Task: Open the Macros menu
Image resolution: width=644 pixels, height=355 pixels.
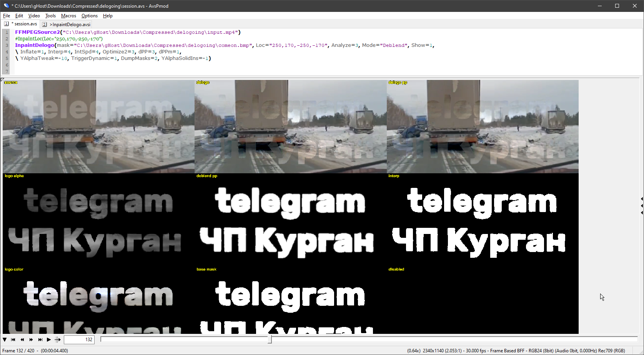Action: [68, 16]
